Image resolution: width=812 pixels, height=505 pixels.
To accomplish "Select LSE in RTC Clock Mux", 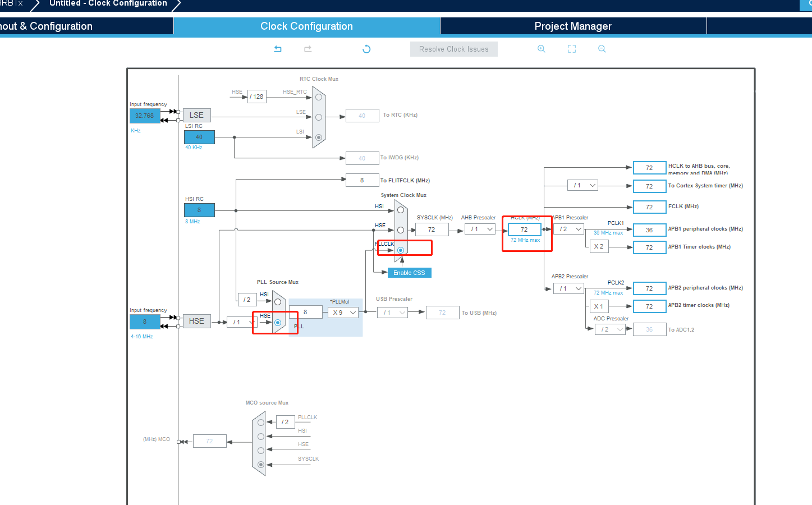I will pyautogui.click(x=319, y=117).
